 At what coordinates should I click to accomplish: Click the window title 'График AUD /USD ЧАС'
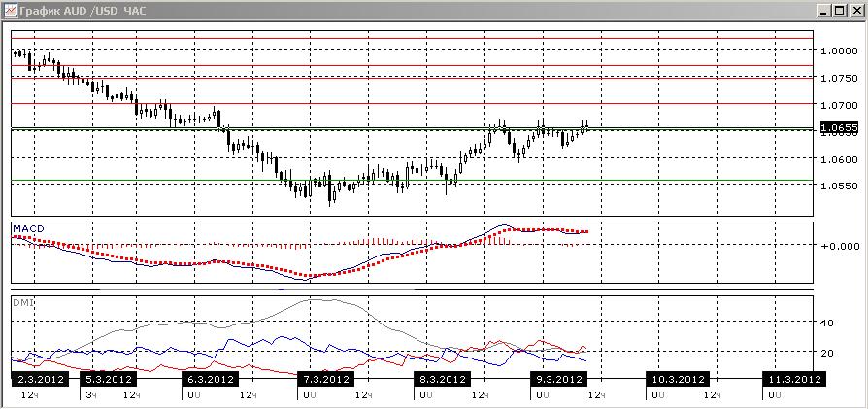click(x=83, y=11)
